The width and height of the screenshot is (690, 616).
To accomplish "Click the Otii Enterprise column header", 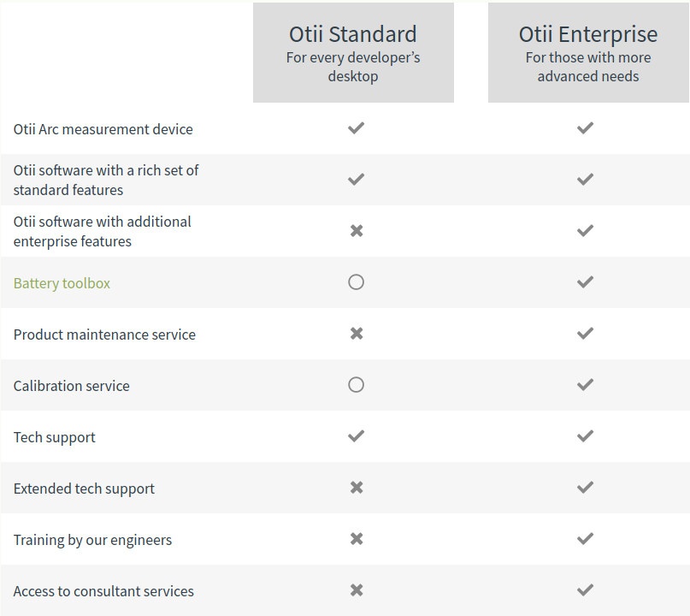I will 588,53.
